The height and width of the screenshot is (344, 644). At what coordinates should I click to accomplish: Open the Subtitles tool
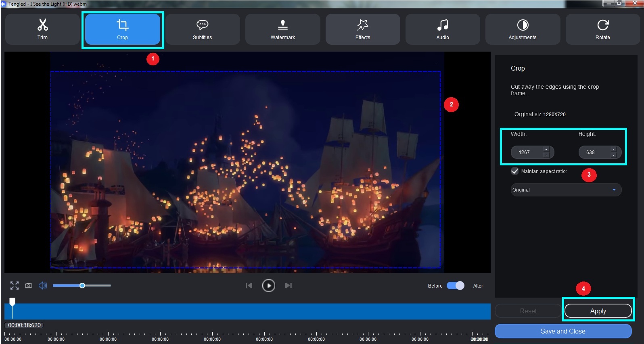tap(203, 29)
